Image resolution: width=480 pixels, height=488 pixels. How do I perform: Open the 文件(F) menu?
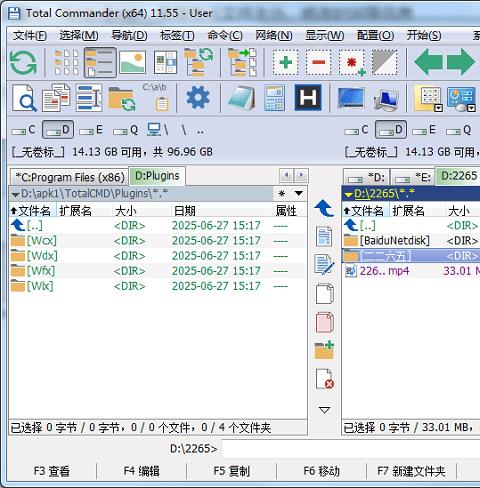tap(30, 36)
